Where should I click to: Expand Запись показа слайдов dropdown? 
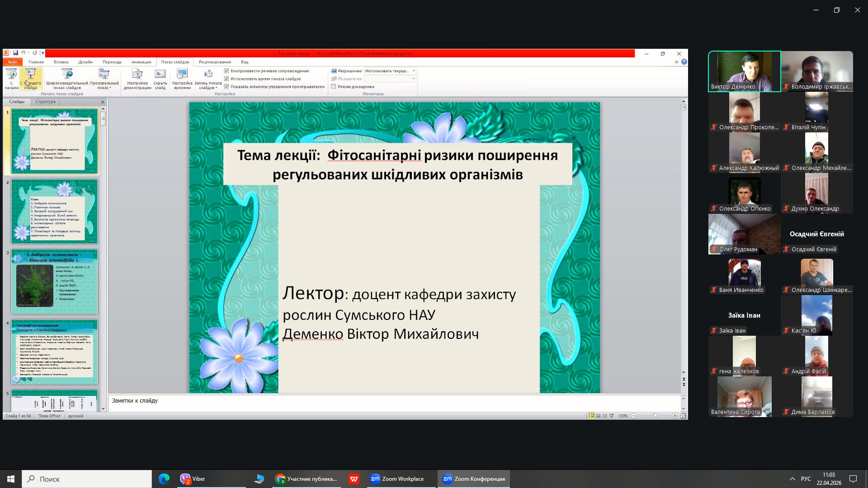click(208, 86)
